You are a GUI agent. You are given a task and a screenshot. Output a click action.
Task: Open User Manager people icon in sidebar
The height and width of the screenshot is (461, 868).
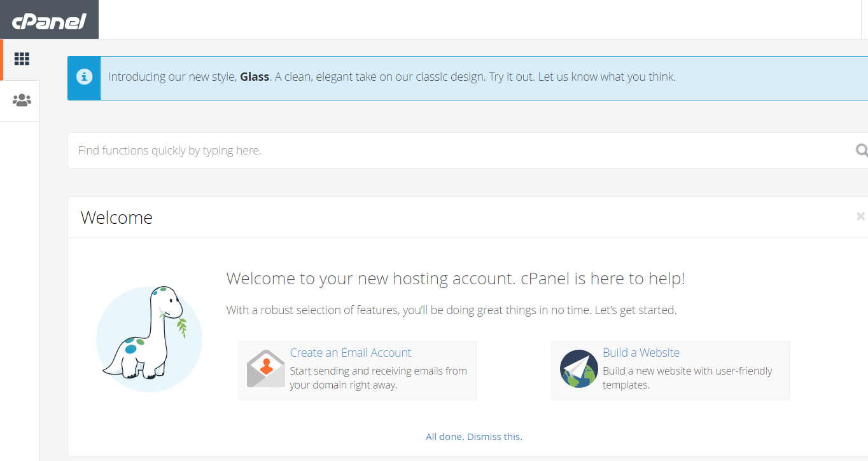22,100
